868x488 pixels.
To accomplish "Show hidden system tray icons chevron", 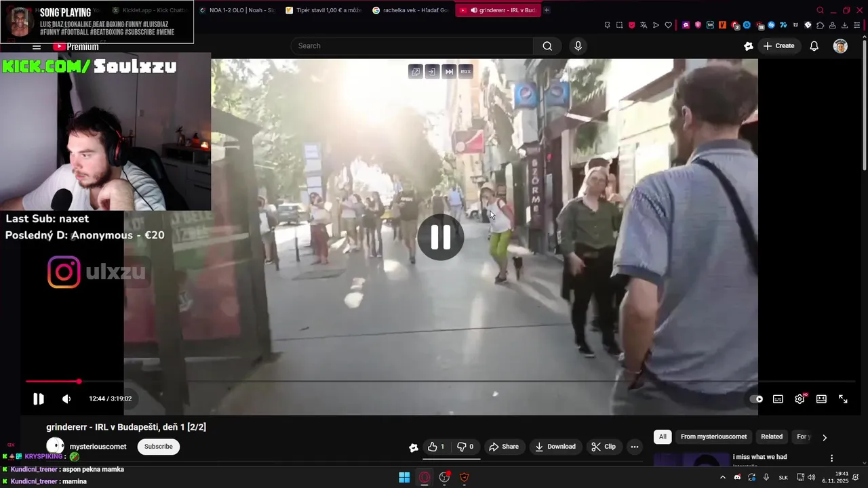I will tap(722, 477).
